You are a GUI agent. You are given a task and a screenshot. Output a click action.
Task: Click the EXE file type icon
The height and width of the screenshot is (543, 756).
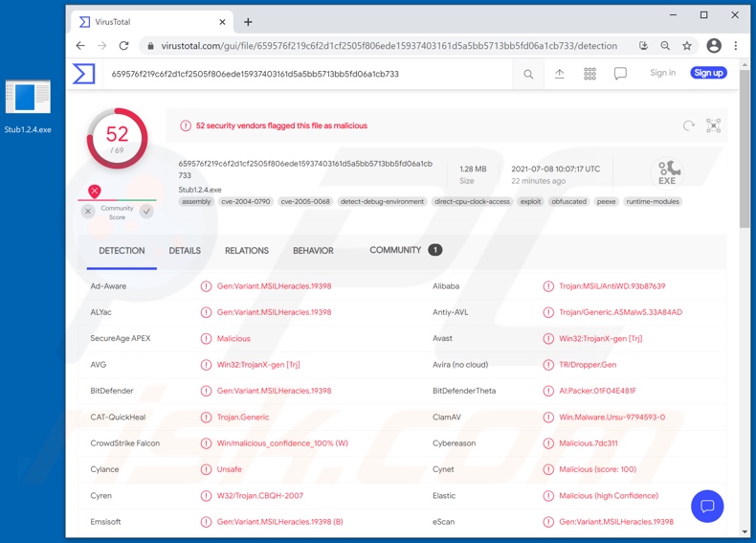pos(667,172)
